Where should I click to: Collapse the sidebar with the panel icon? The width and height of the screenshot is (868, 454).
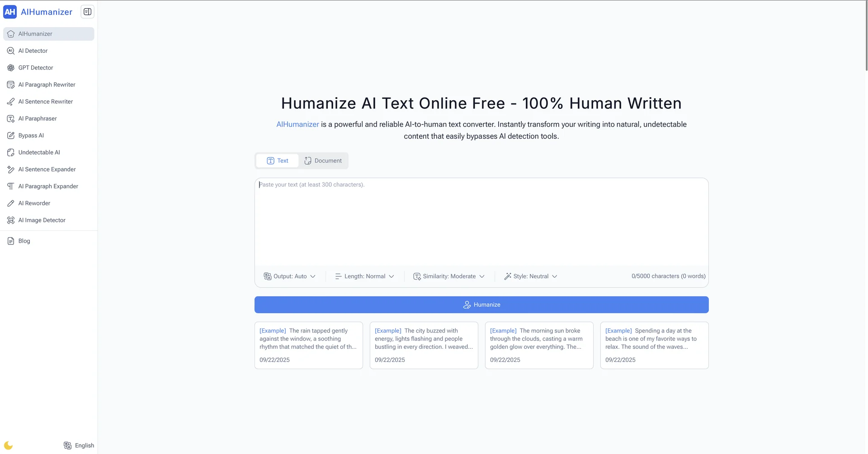[87, 12]
